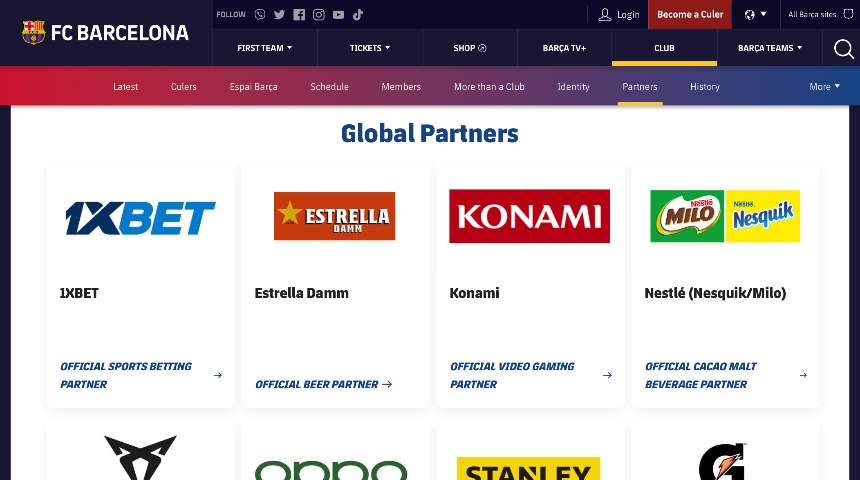Expand the First Team menu
Screen dimensions: 860x480
(264, 48)
